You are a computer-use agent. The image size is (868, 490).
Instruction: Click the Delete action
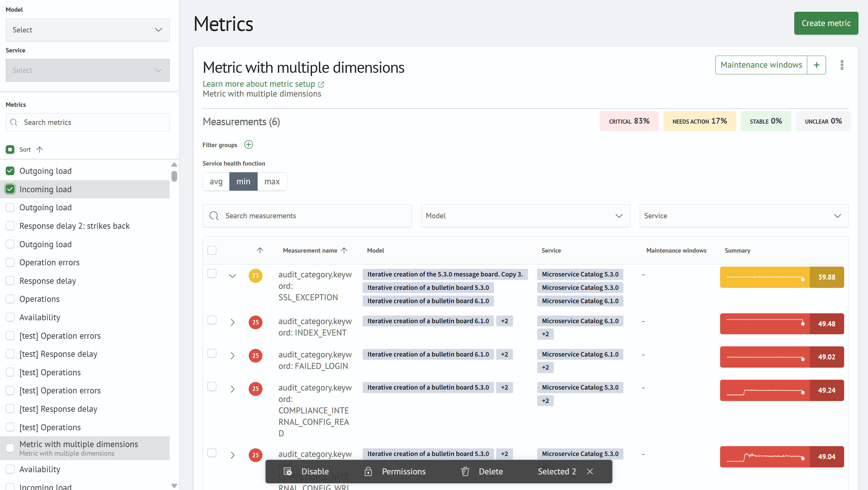pos(482,471)
